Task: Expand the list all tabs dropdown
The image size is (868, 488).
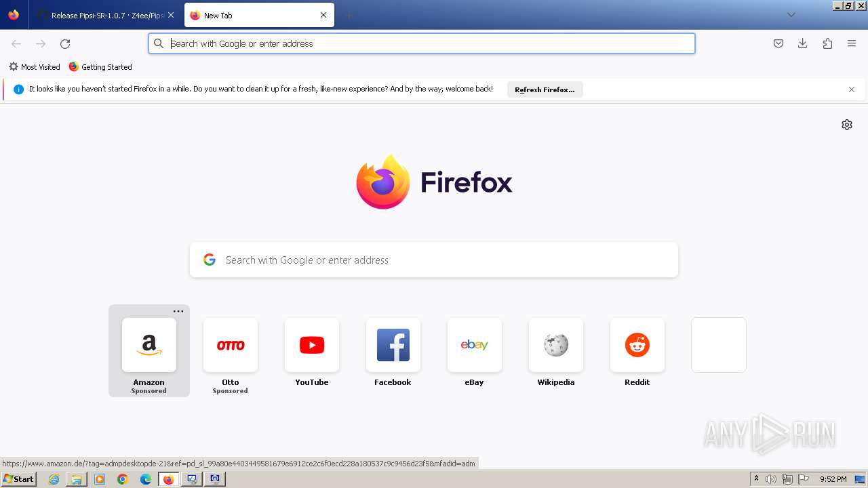Action: (791, 15)
